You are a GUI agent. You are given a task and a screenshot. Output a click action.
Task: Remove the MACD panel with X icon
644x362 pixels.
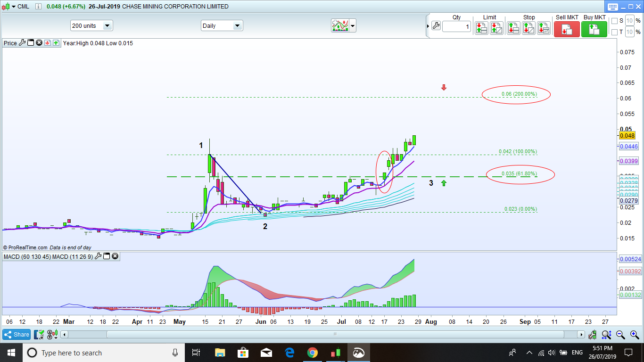(115, 256)
